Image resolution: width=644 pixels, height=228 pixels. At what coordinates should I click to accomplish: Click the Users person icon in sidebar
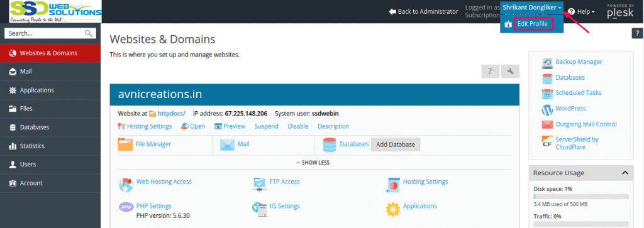[x=13, y=165]
